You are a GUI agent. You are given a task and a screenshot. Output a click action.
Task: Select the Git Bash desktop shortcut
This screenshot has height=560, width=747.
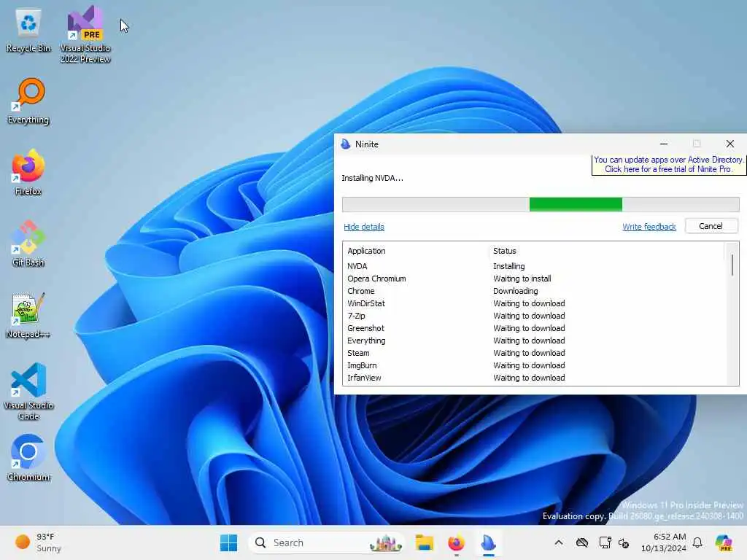28,244
